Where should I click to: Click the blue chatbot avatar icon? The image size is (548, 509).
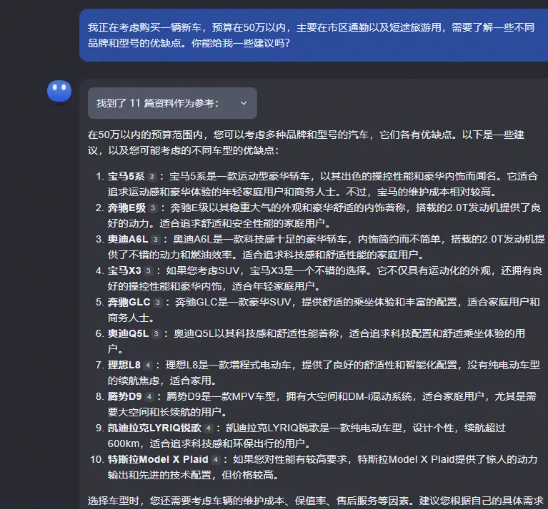pos(59,91)
